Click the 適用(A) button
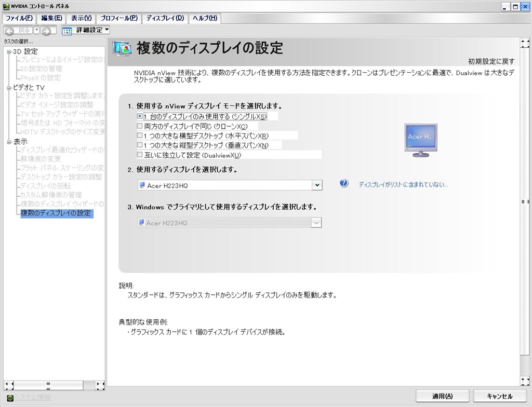 tap(443, 396)
